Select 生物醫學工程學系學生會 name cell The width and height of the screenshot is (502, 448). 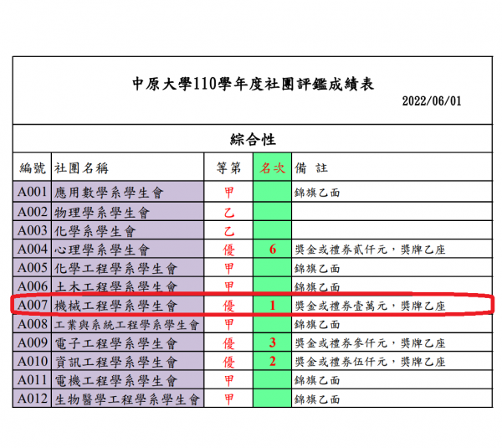click(128, 399)
